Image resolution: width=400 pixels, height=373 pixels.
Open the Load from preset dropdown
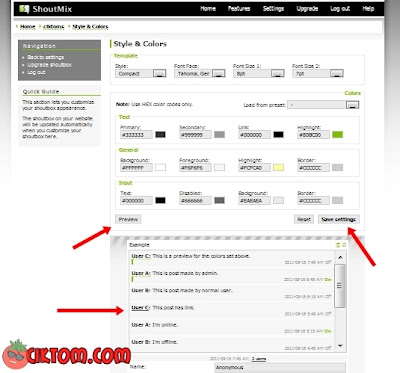tap(323, 105)
